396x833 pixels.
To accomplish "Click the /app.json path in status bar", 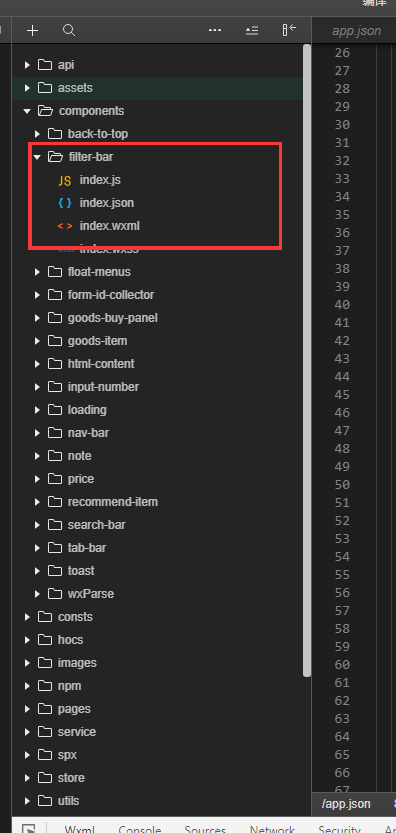I will [x=346, y=804].
